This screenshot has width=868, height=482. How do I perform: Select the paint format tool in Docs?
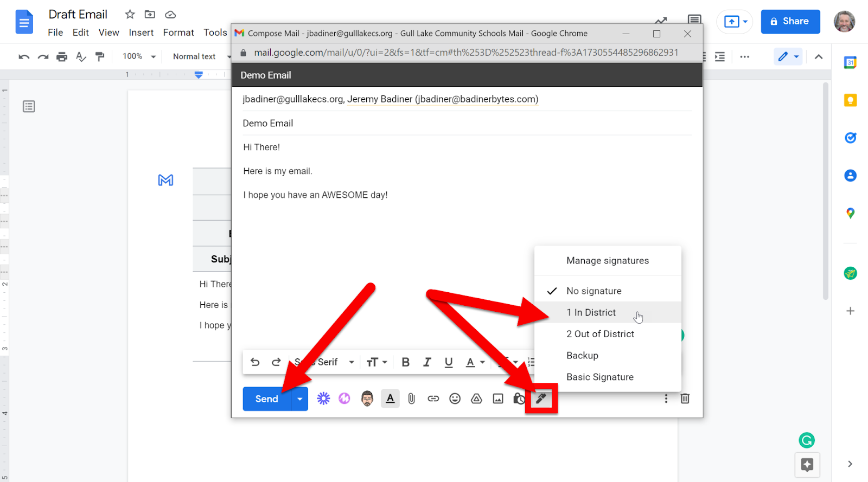(100, 56)
